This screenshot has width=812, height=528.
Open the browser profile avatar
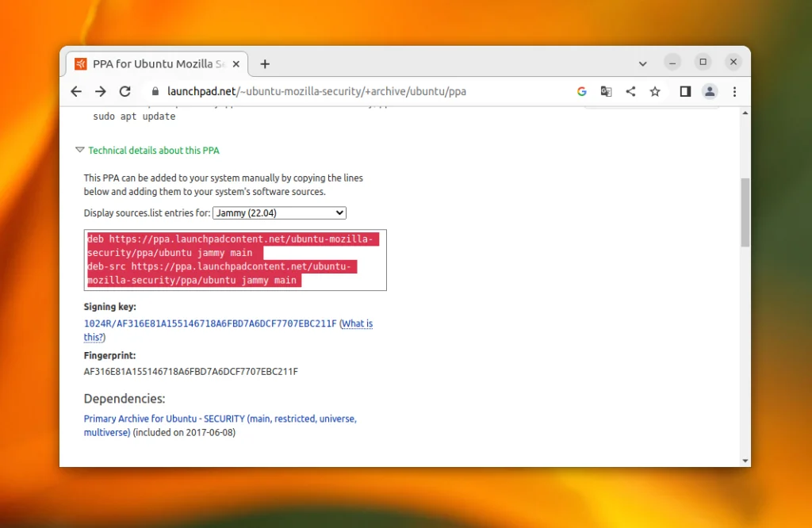710,91
